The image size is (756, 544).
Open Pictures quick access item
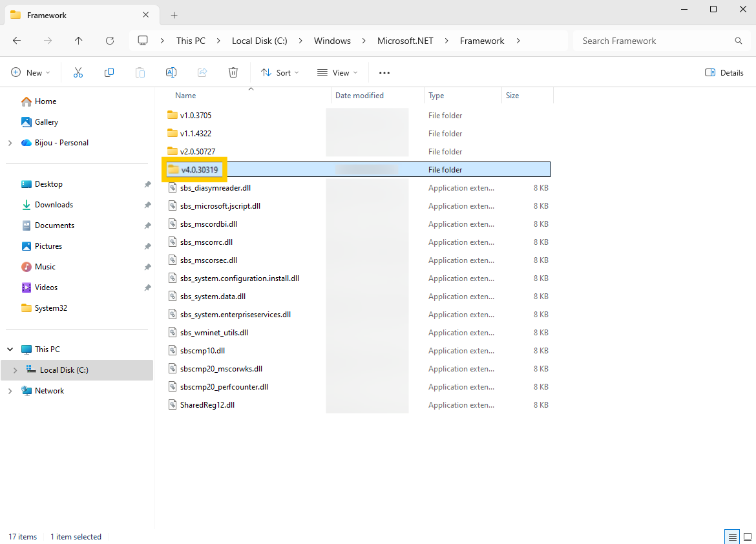pos(48,246)
